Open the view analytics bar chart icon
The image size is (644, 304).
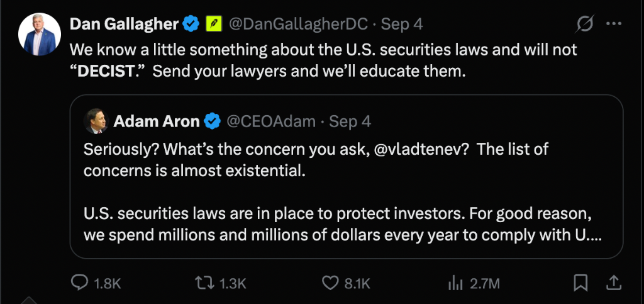(455, 283)
